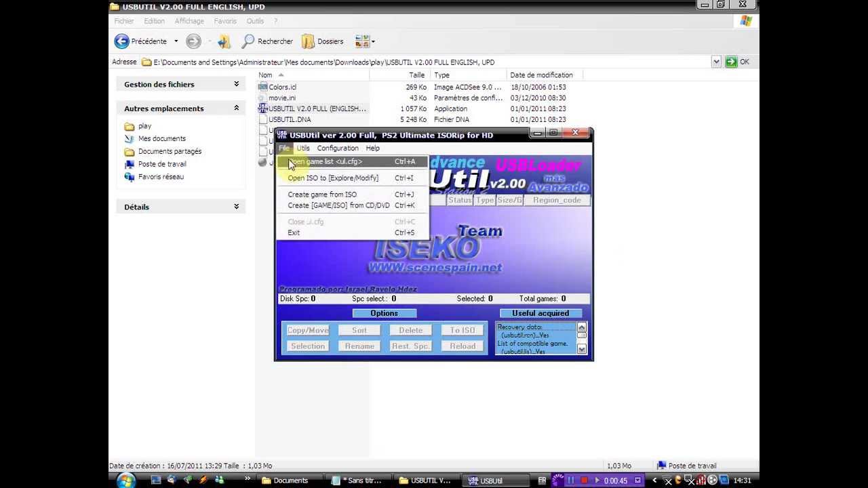This screenshot has width=868, height=488.
Task: Click the Region_code column header in USBUtil
Action: coord(557,200)
